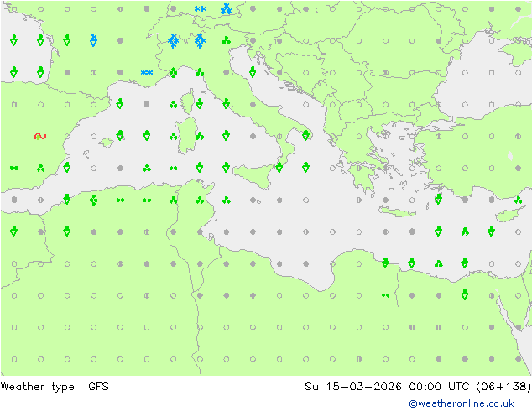Click the green rain symbol over Cyprus
Viewport: 532px width, 411px height.
(518, 200)
